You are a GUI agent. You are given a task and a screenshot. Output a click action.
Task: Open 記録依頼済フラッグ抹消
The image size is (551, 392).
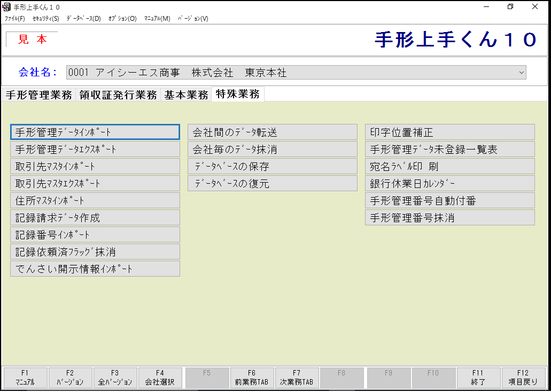click(x=95, y=252)
